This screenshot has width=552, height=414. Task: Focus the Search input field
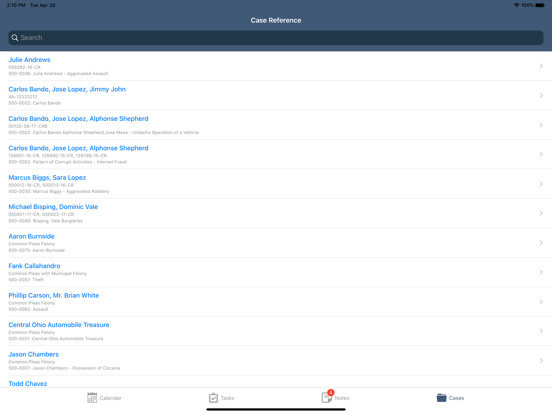pos(276,38)
